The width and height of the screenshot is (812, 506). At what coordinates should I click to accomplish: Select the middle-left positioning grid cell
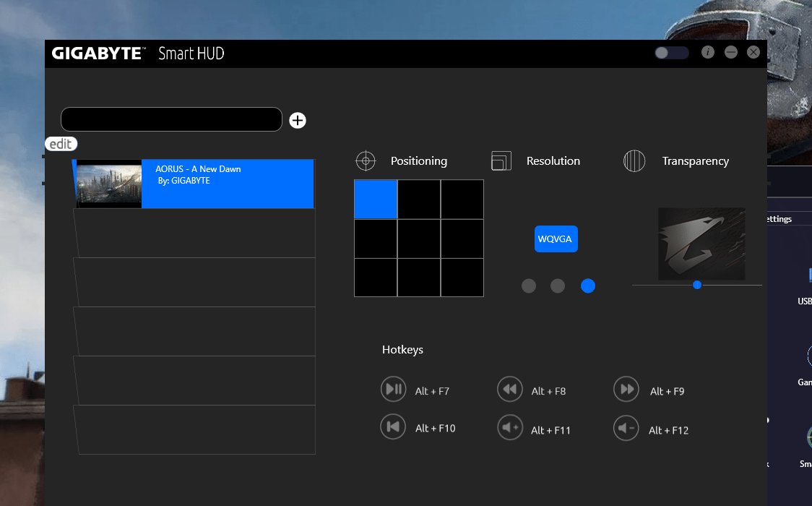tap(376, 239)
